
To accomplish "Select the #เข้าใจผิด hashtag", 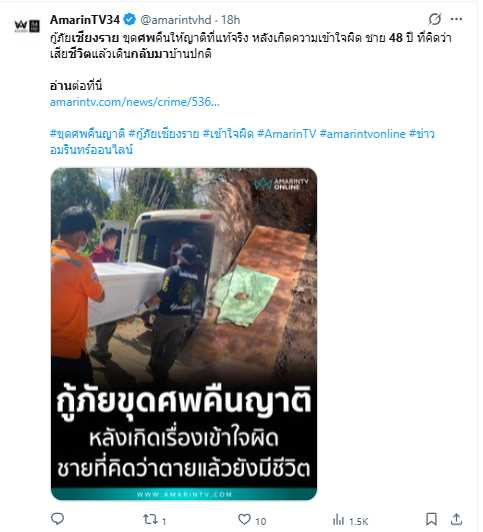I will tap(228, 134).
